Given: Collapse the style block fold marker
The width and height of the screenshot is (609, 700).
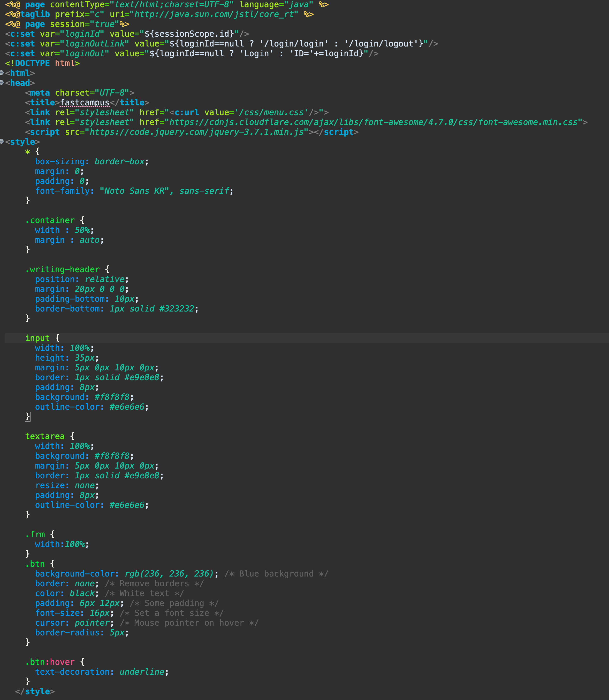Looking at the screenshot, I should (x=2, y=141).
